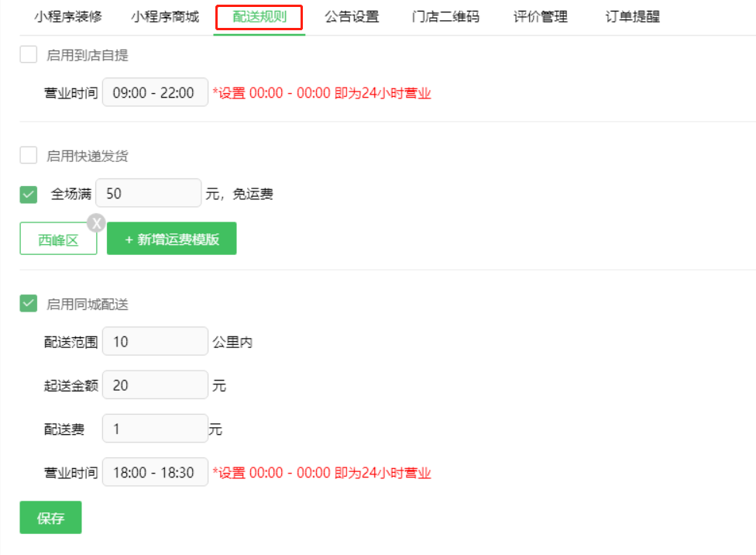Open the store pickup 营业时间 time selector
Screen dimensions: 756x555
155,91
